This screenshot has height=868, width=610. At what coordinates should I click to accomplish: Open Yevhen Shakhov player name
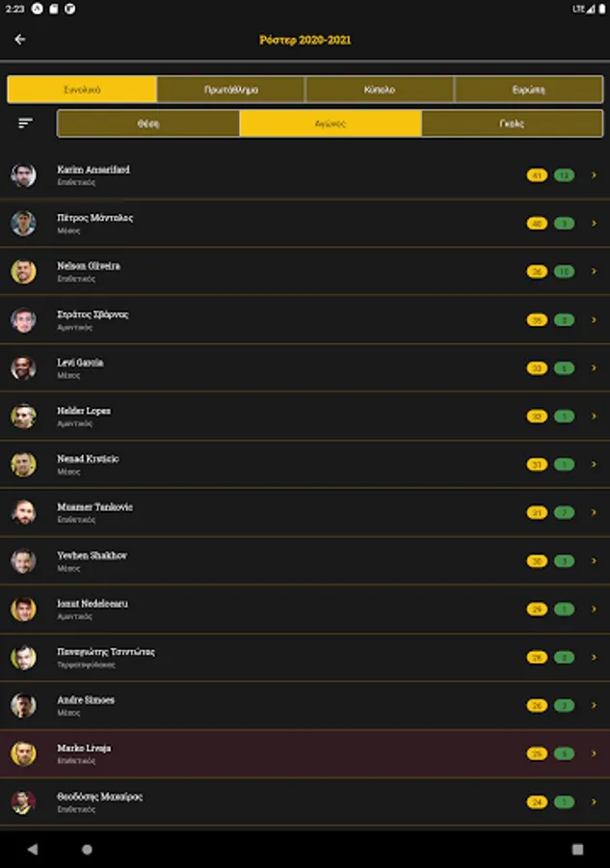click(x=93, y=556)
